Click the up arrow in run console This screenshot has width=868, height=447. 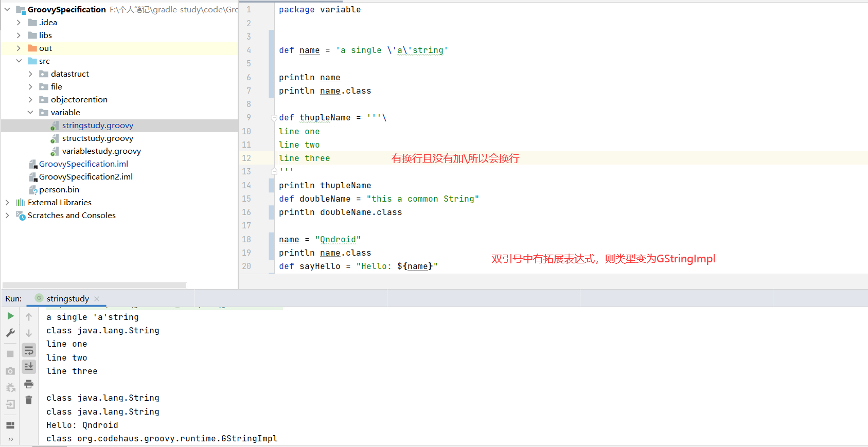(x=29, y=317)
